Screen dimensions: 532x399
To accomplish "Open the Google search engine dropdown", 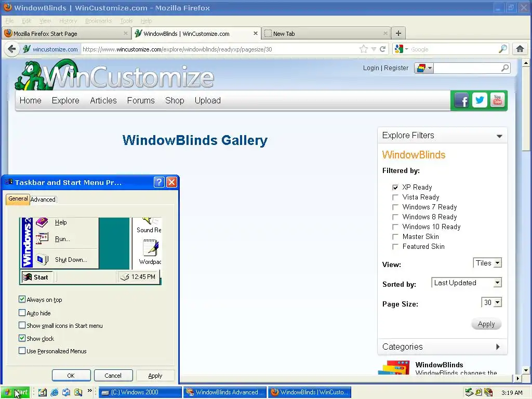I will click(402, 49).
